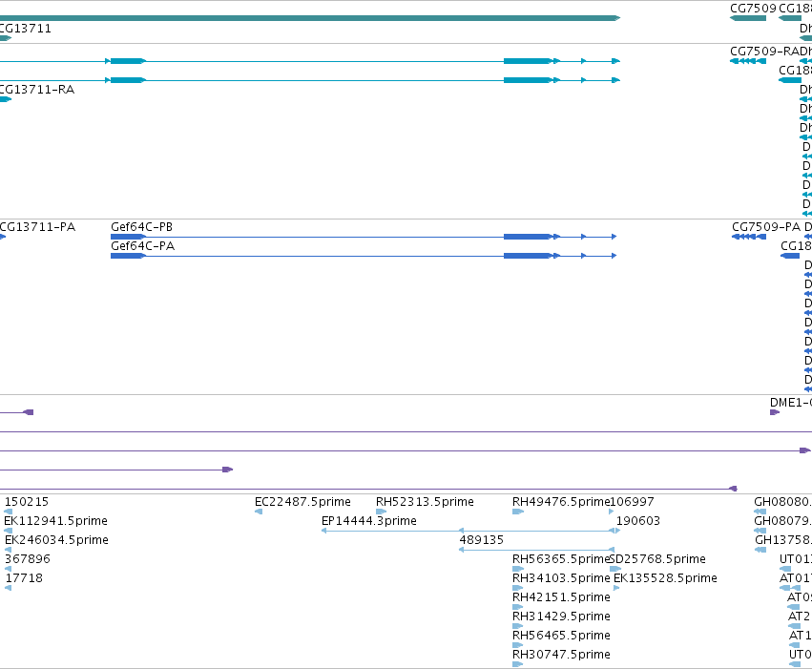Open the RH56465.5prime label
Image resolution: width=812 pixels, height=669 pixels.
561,636
